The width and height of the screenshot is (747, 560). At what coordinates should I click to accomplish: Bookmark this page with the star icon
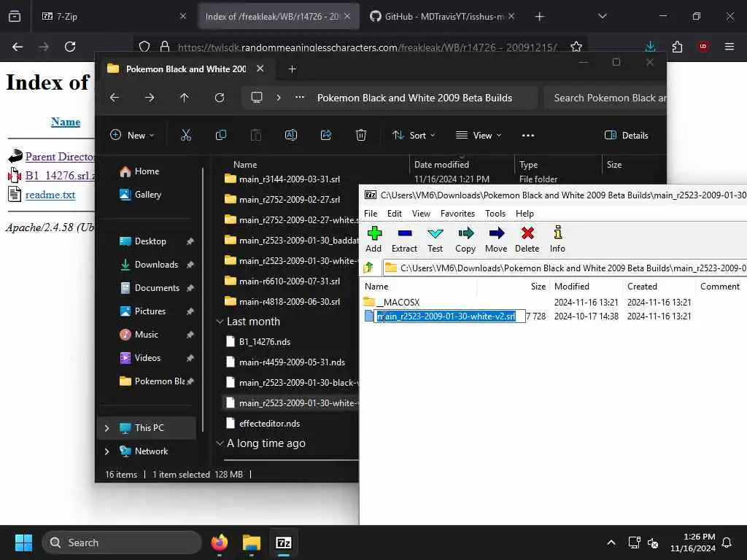(x=576, y=47)
